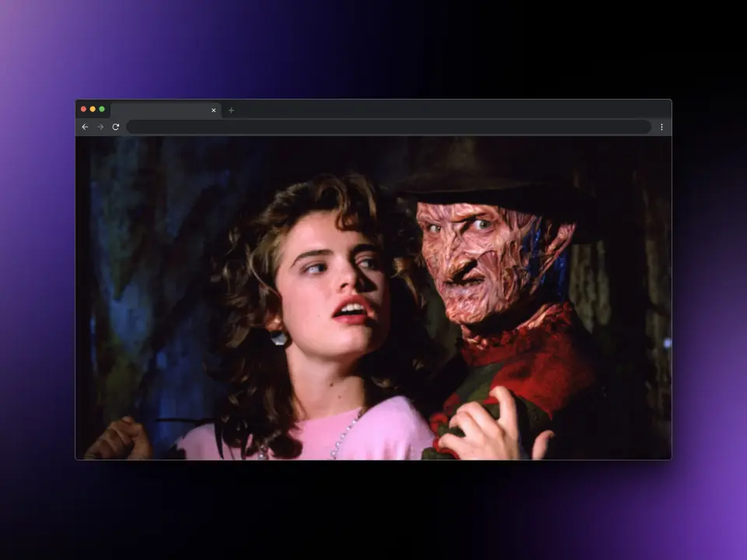Click the green maximize window button

[x=102, y=110]
